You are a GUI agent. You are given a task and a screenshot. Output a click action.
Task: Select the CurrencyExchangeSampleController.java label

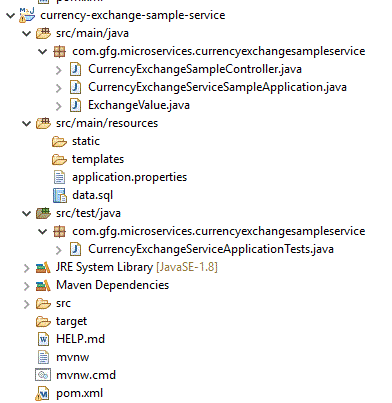[195, 69]
